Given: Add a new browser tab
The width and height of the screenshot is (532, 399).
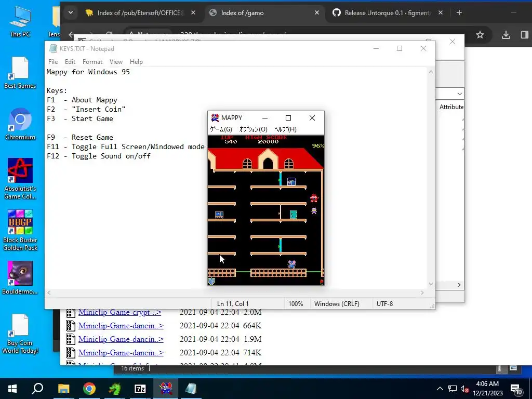Looking at the screenshot, I should pyautogui.click(x=459, y=12).
